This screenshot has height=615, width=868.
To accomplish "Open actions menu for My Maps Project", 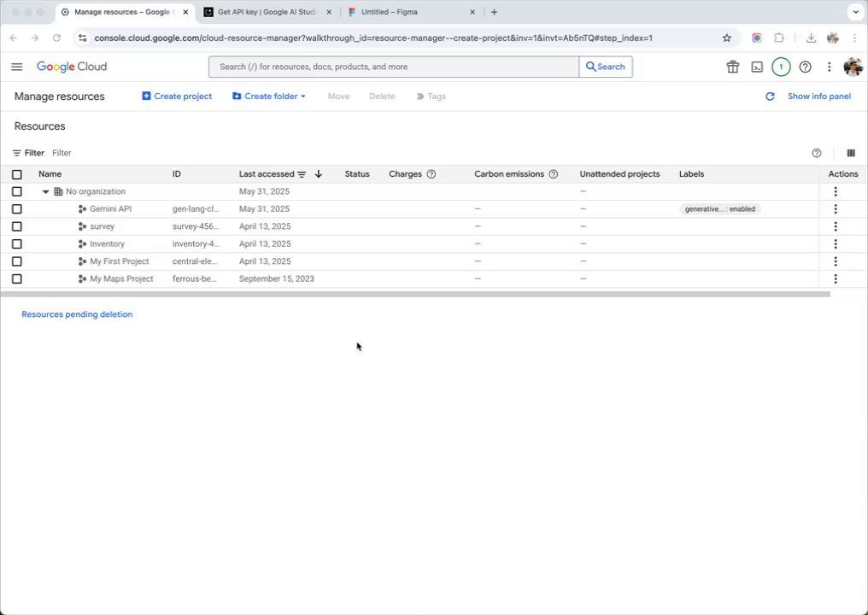I will [x=836, y=279].
